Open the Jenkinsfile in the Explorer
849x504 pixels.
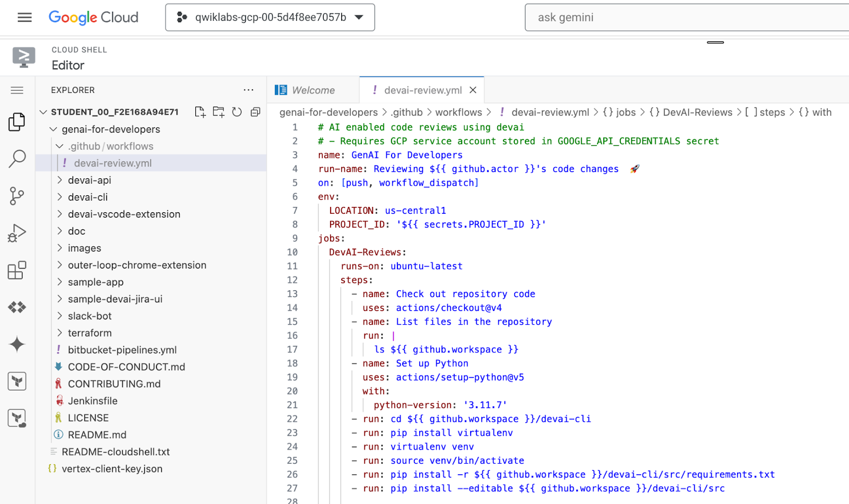(x=92, y=401)
